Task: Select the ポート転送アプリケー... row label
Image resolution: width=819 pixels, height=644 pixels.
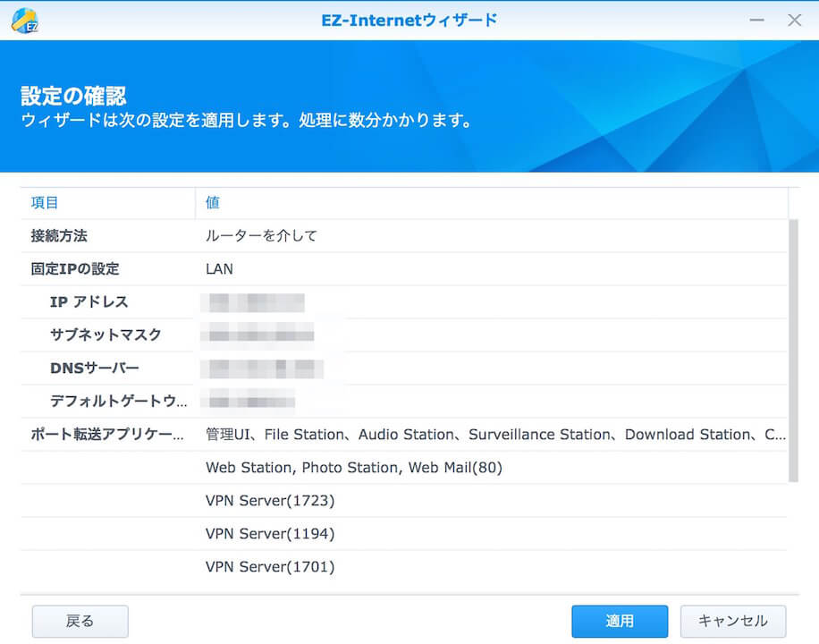Action: point(107,434)
